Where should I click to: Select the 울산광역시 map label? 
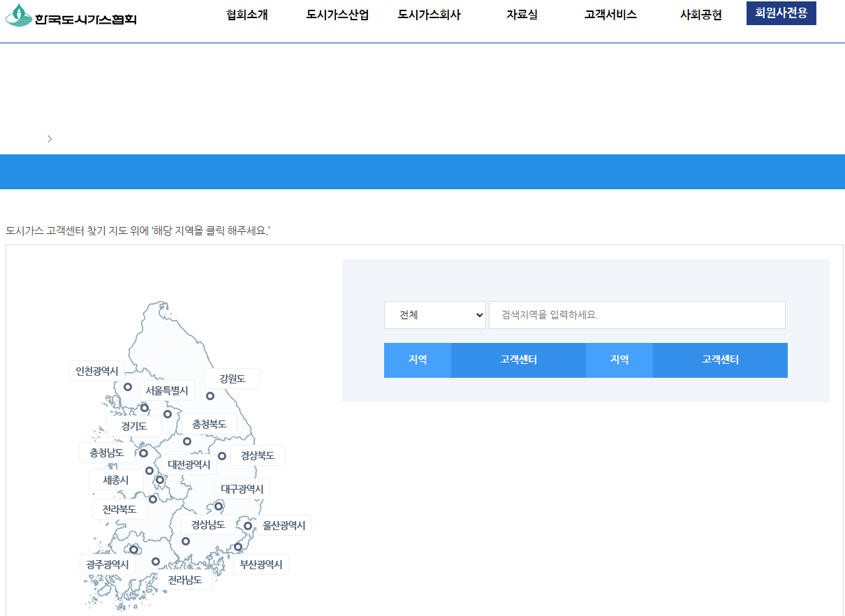[284, 525]
